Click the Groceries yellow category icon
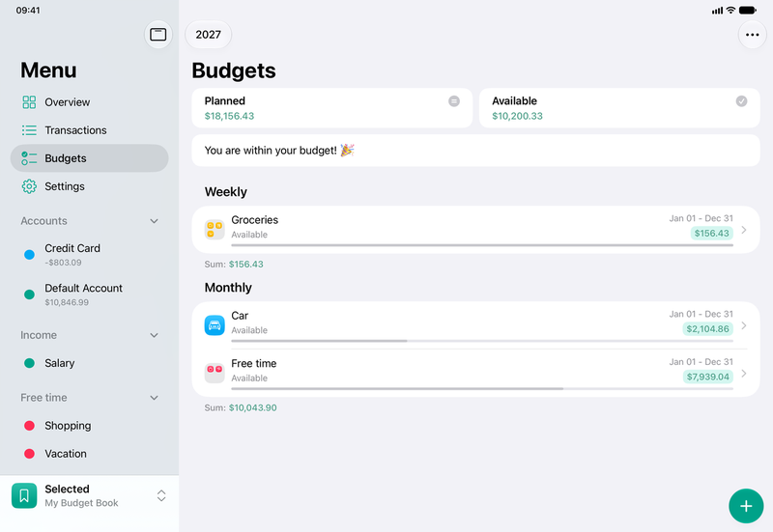773x532 pixels. click(x=215, y=230)
